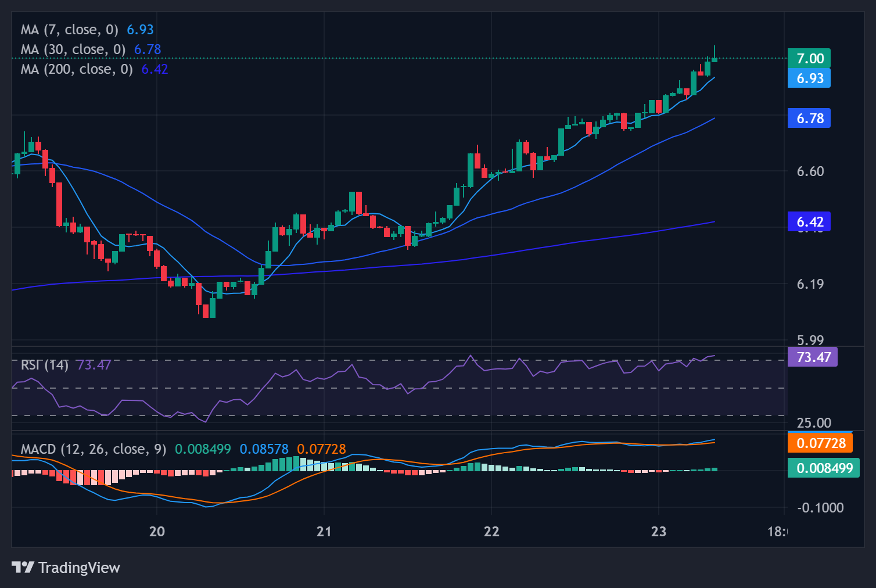The image size is (876, 588).
Task: Select the MACD (12, 26, close, 9) legend
Action: pos(94,449)
